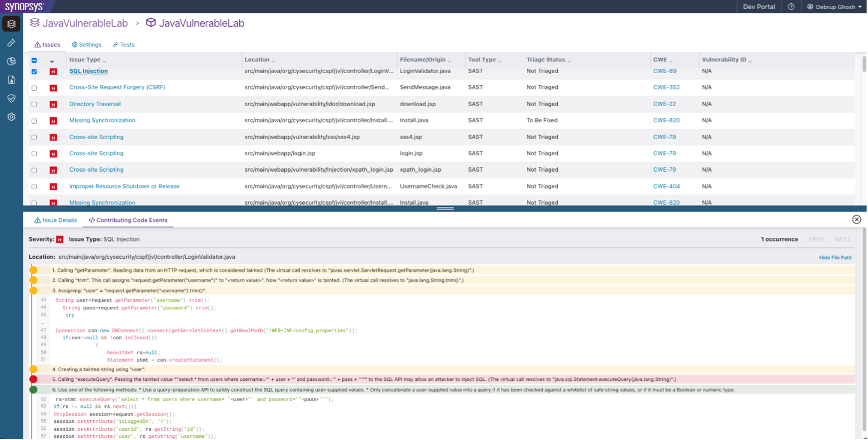The width and height of the screenshot is (868, 440).
Task: Open the Cross-Site Request Forgery (CSRF) issue
Action: point(117,87)
